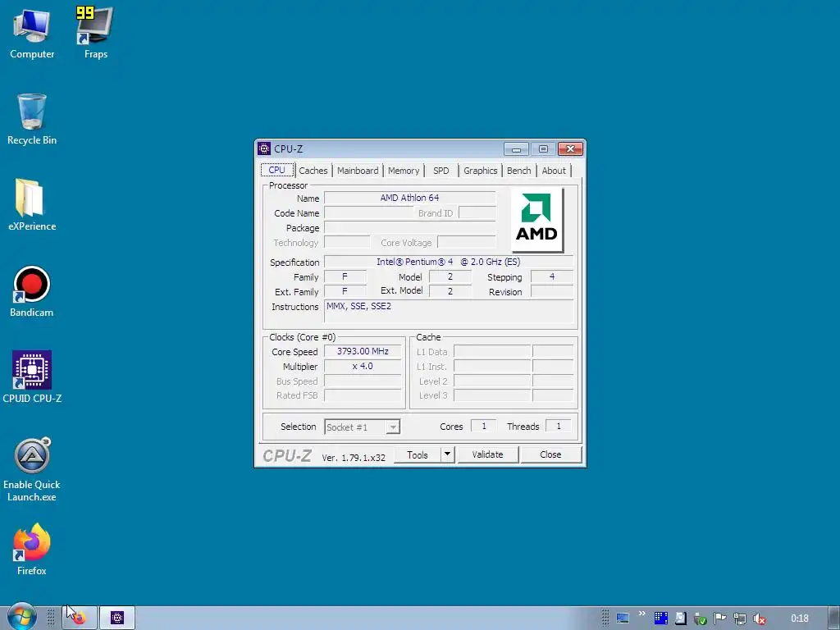840x630 pixels.
Task: Click the blue grid tray icon
Action: (661, 619)
